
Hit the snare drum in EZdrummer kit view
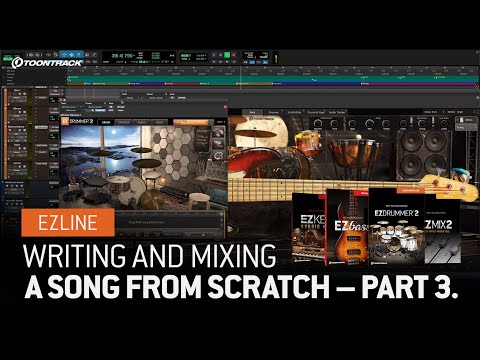click(x=119, y=182)
